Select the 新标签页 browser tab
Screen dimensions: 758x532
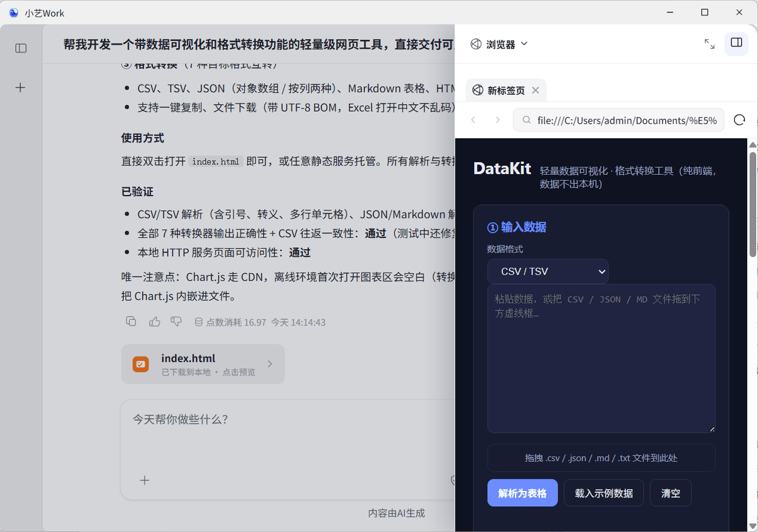click(x=506, y=90)
